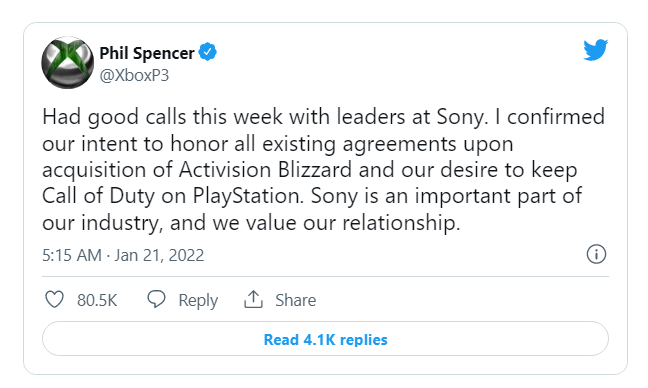
Task: Click the share upload arrow icon
Action: click(x=253, y=299)
